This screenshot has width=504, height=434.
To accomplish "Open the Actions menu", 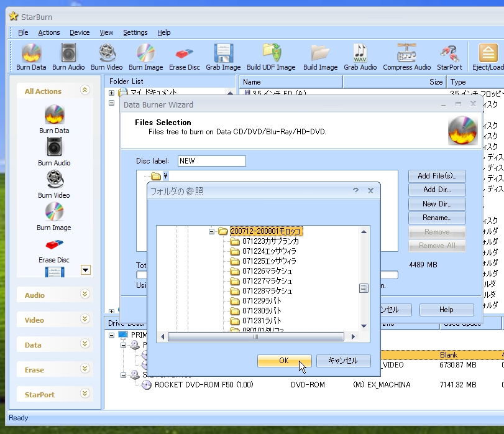I will coord(49,32).
